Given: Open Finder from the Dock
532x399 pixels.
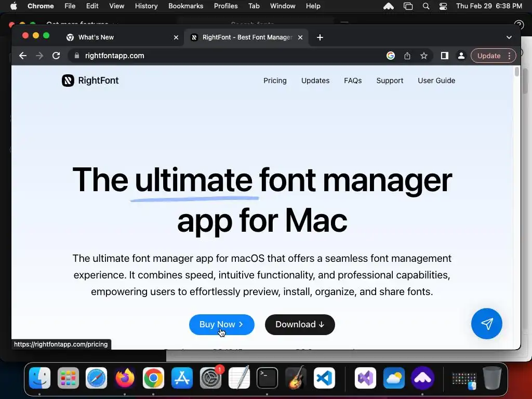Looking at the screenshot, I should (x=39, y=378).
